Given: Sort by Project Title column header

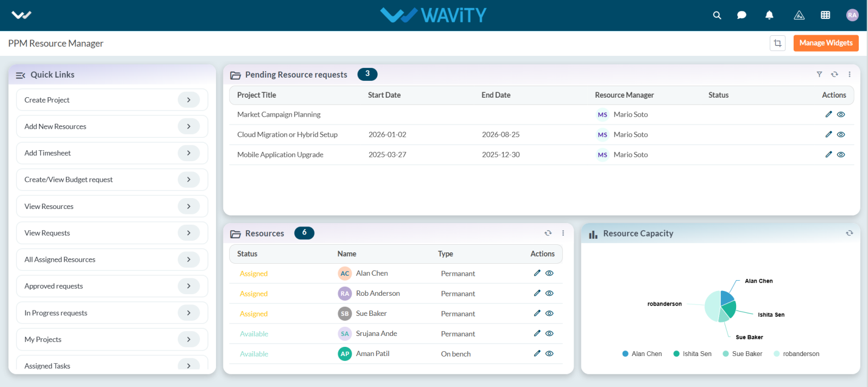Looking at the screenshot, I should pyautogui.click(x=256, y=95).
